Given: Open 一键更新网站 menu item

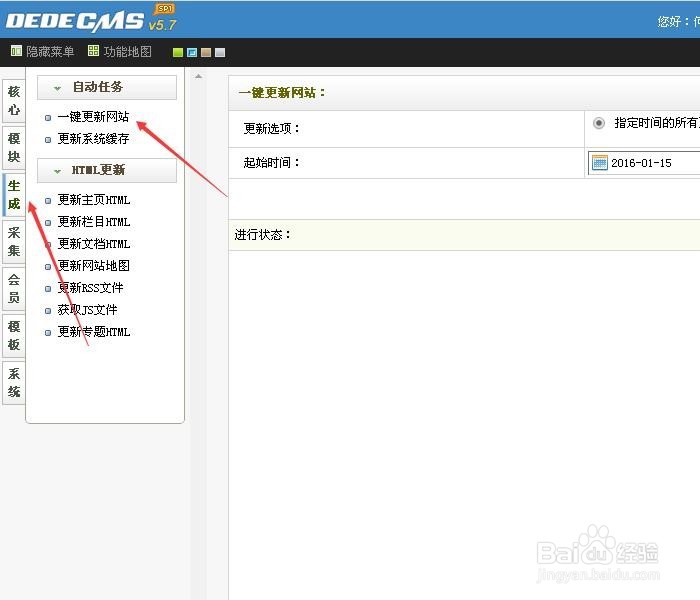Looking at the screenshot, I should click(93, 117).
